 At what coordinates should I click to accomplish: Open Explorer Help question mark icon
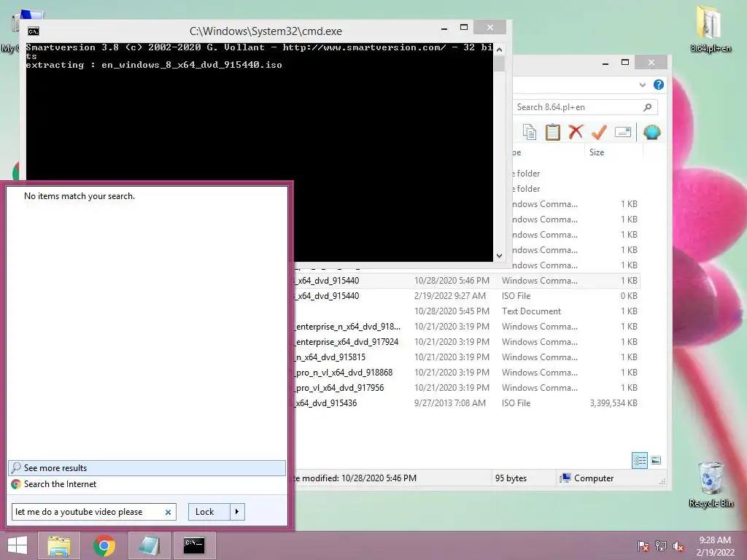point(659,85)
